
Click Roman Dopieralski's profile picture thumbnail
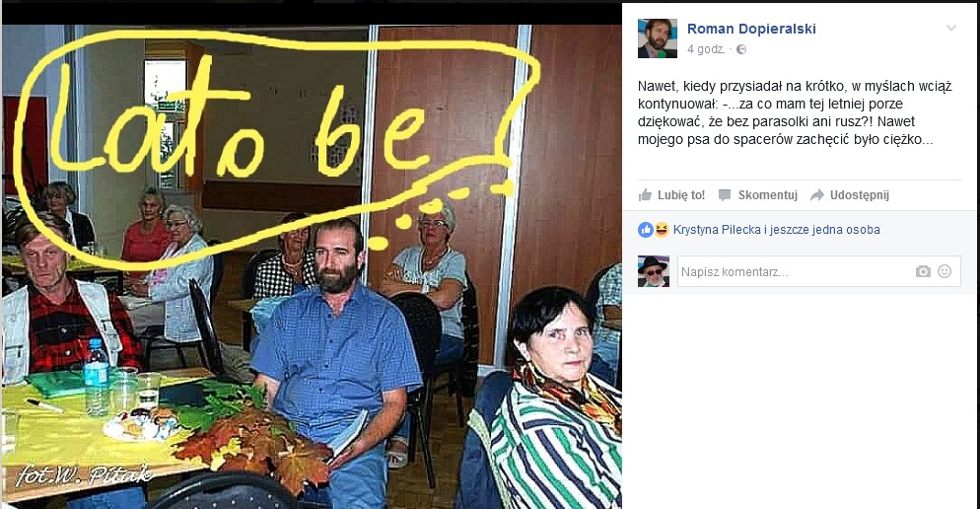(x=657, y=38)
